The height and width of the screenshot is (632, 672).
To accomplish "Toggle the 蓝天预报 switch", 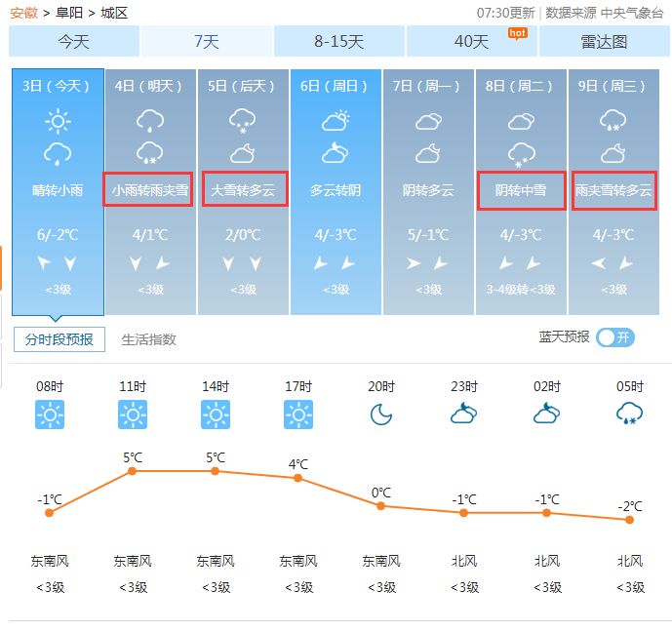I will click(x=615, y=337).
